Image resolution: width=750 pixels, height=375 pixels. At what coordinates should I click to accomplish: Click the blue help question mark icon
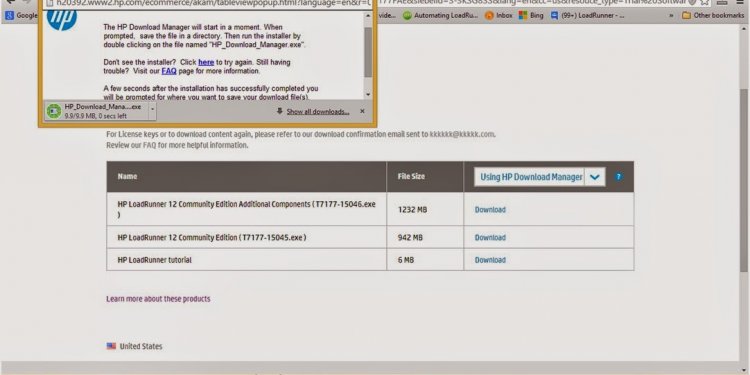(x=618, y=176)
